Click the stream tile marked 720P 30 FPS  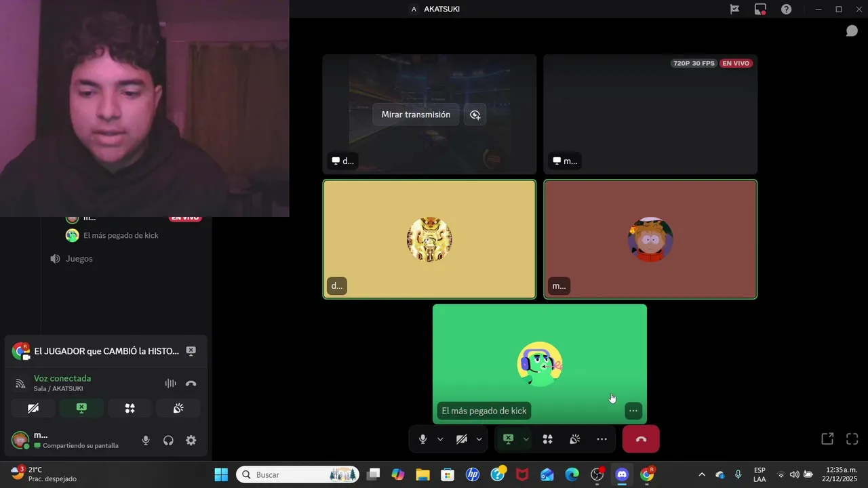click(x=650, y=115)
